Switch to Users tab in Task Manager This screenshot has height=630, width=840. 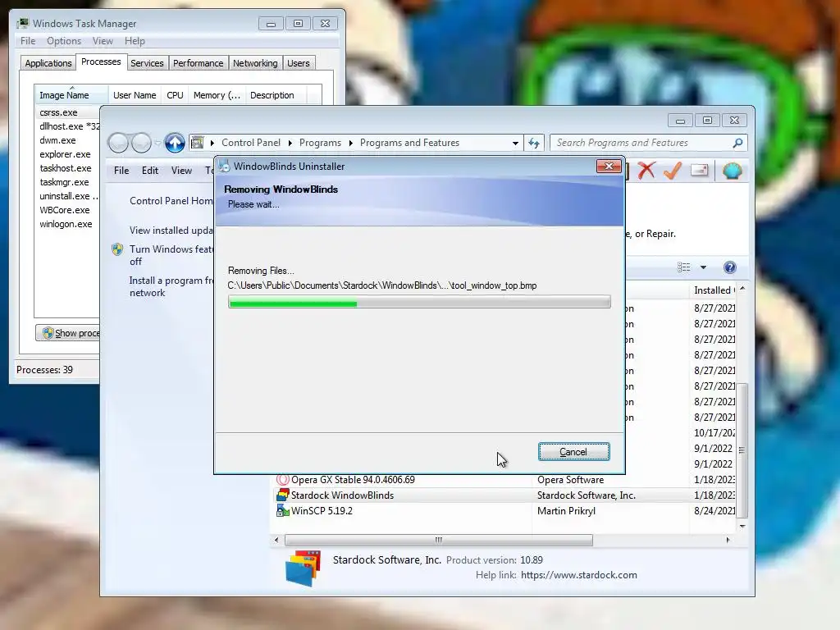tap(298, 63)
